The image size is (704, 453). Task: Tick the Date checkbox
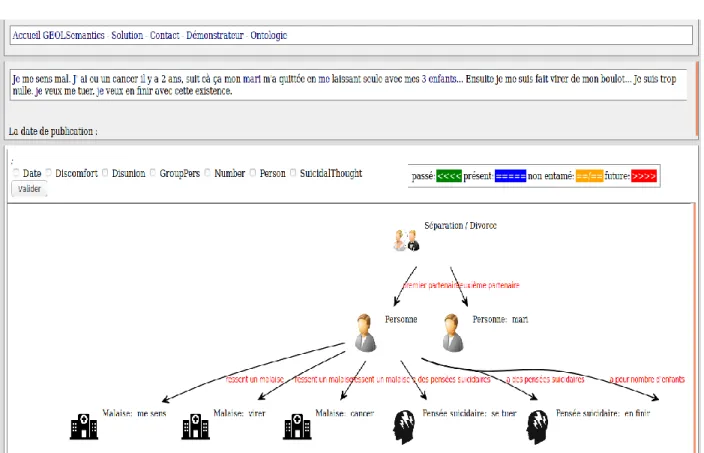pyautogui.click(x=16, y=173)
